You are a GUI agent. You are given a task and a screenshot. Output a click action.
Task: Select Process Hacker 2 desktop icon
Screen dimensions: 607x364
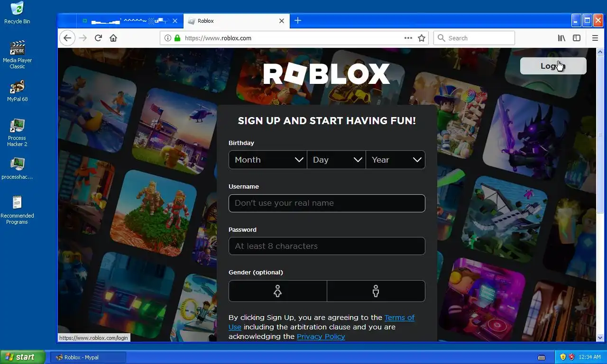(17, 133)
